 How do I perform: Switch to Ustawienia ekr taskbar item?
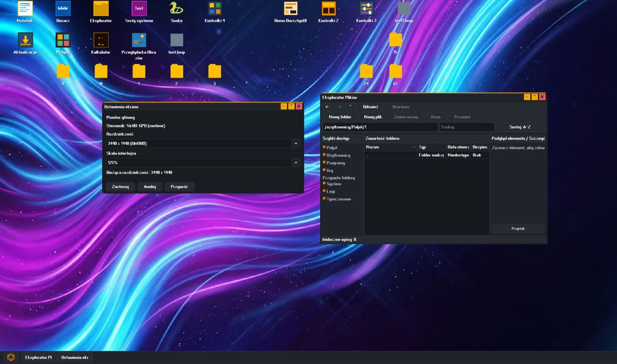pyautogui.click(x=75, y=357)
